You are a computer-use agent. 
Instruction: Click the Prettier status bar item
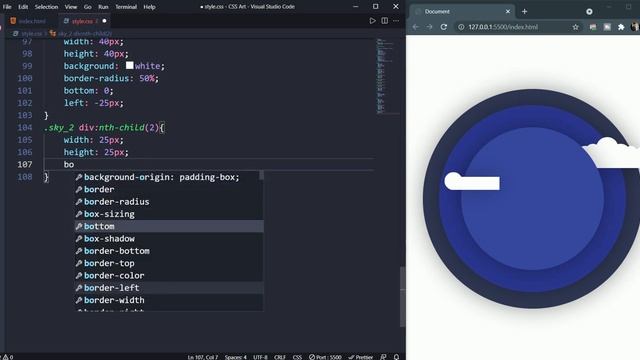[x=360, y=357]
